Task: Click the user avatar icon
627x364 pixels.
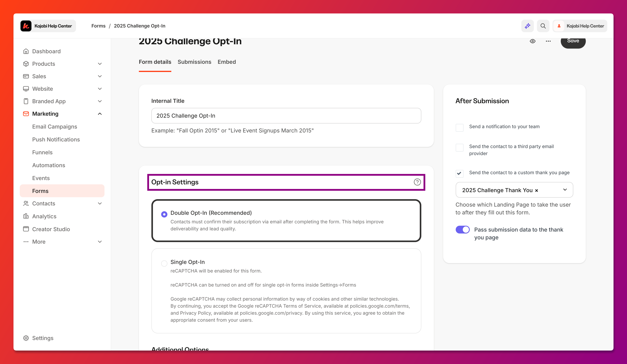Action: pos(559,26)
